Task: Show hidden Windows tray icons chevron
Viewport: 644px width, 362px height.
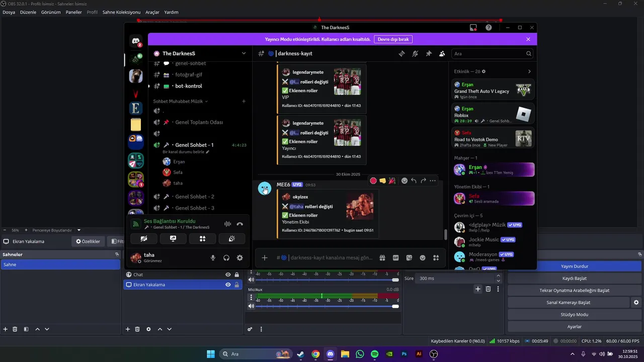Action: point(572,354)
